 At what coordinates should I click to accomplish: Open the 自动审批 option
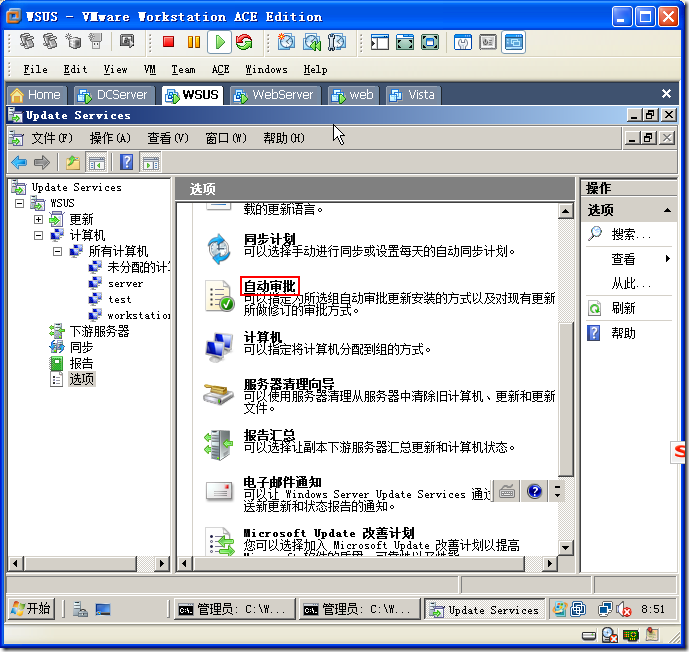coord(270,286)
